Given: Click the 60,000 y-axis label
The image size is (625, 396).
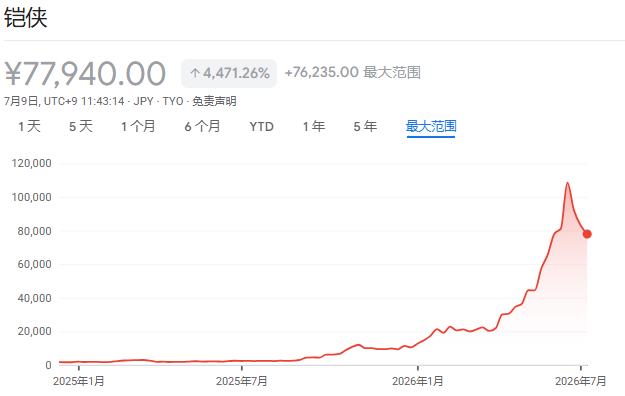Looking at the screenshot, I should click(35, 264).
